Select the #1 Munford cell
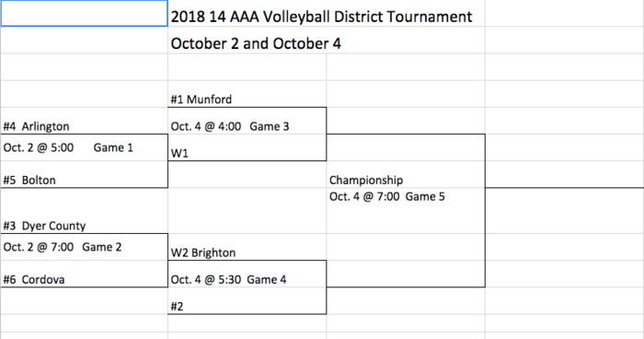Screen dimensions: 644x339 pyautogui.click(x=247, y=94)
